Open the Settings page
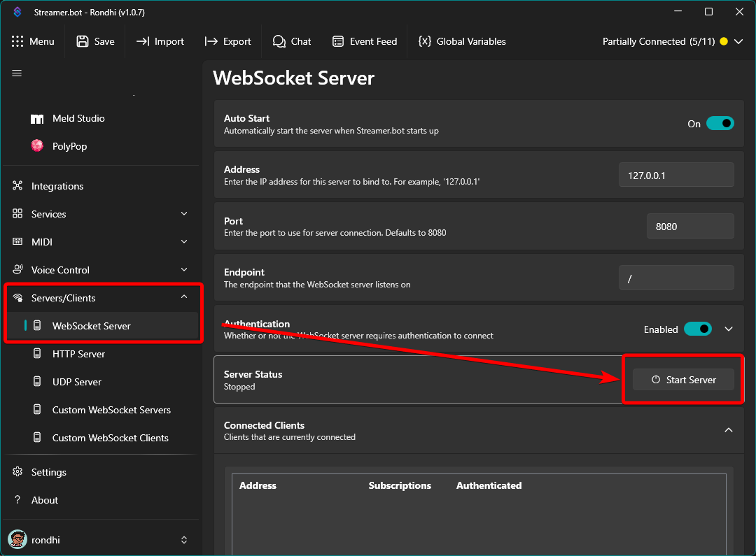756x556 pixels. coord(101,471)
